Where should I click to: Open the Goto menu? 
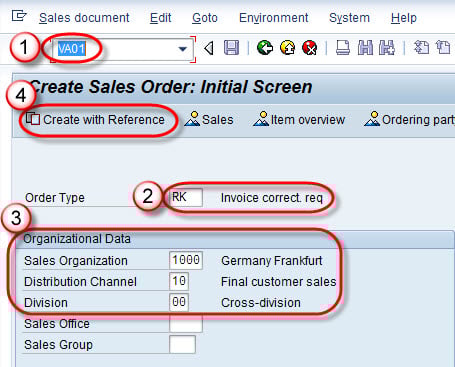[205, 18]
